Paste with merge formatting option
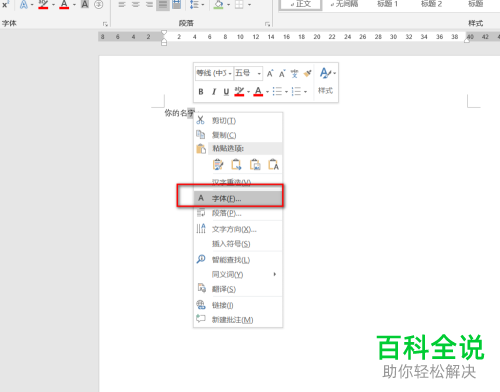Screen dimensions: 500x392 point(236,165)
